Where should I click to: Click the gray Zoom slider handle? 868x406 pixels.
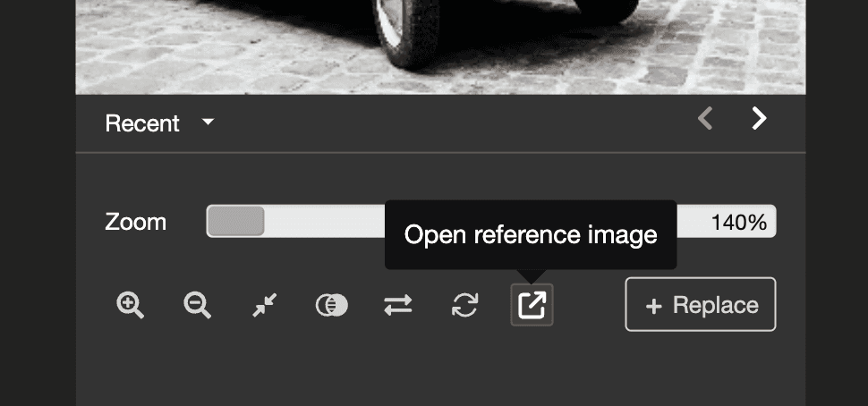(235, 221)
